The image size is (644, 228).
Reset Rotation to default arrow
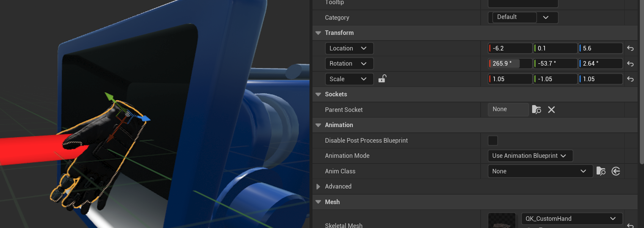pos(630,64)
